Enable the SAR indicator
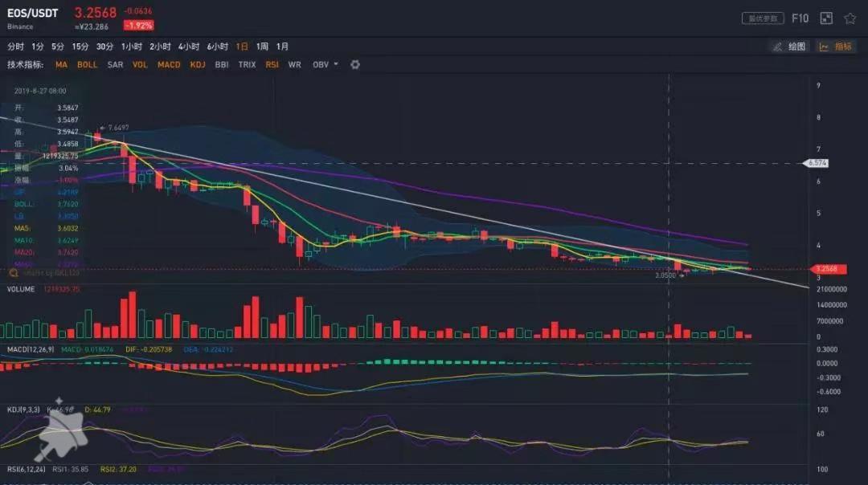This screenshot has width=868, height=485. (115, 64)
